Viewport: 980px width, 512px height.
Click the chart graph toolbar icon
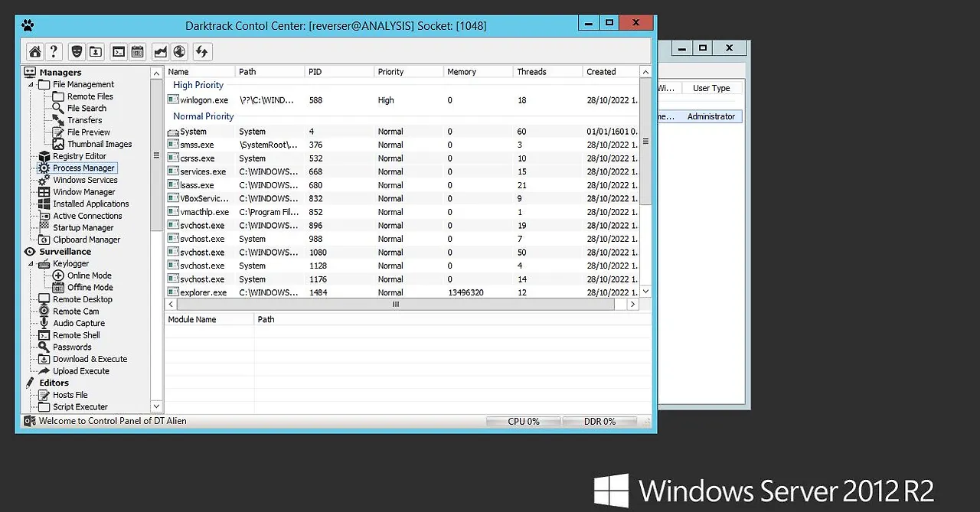[161, 51]
